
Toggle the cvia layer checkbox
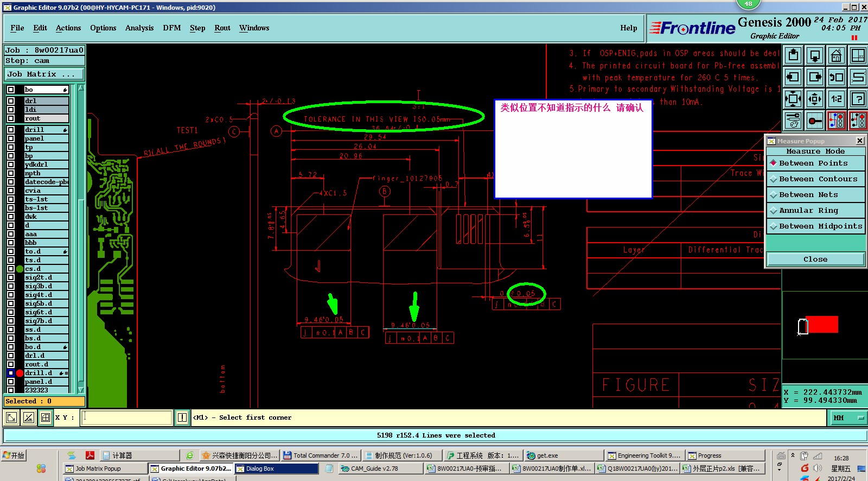pos(11,191)
